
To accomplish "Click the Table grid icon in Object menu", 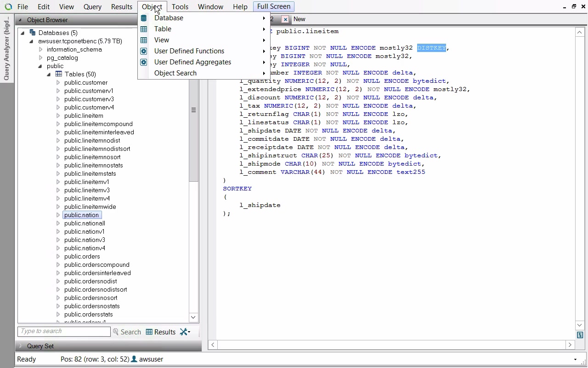I will pos(144,29).
